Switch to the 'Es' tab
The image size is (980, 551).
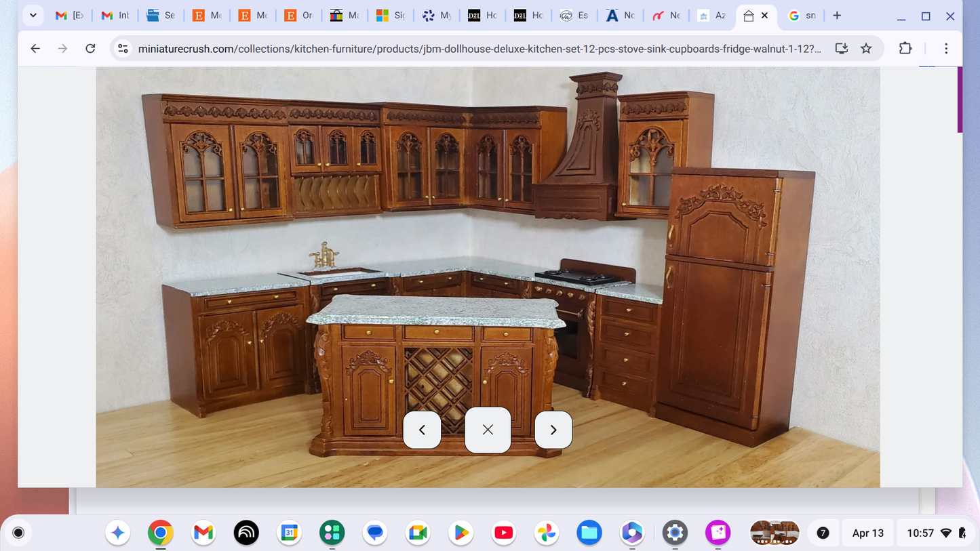[574, 15]
